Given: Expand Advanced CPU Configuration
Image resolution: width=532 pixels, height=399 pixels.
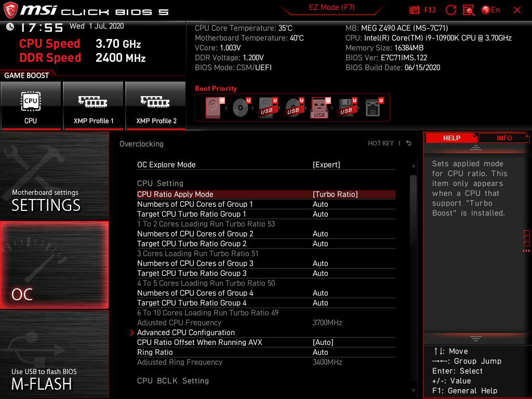Looking at the screenshot, I should click(186, 332).
